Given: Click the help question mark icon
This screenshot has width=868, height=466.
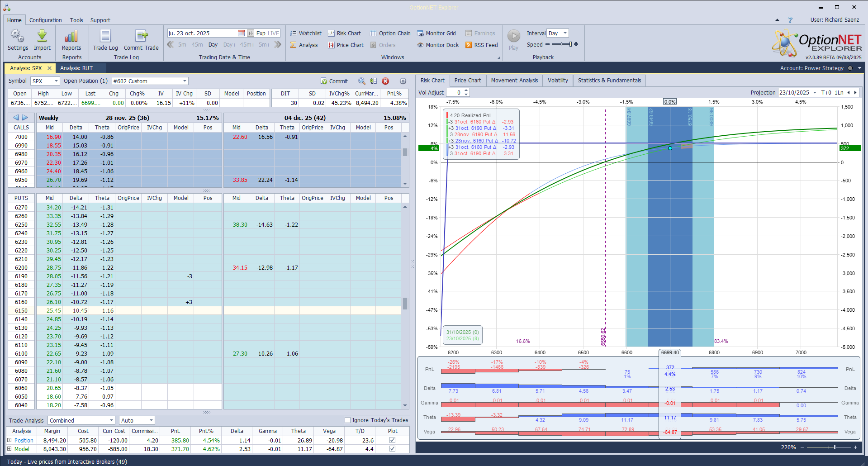Looking at the screenshot, I should point(790,20).
